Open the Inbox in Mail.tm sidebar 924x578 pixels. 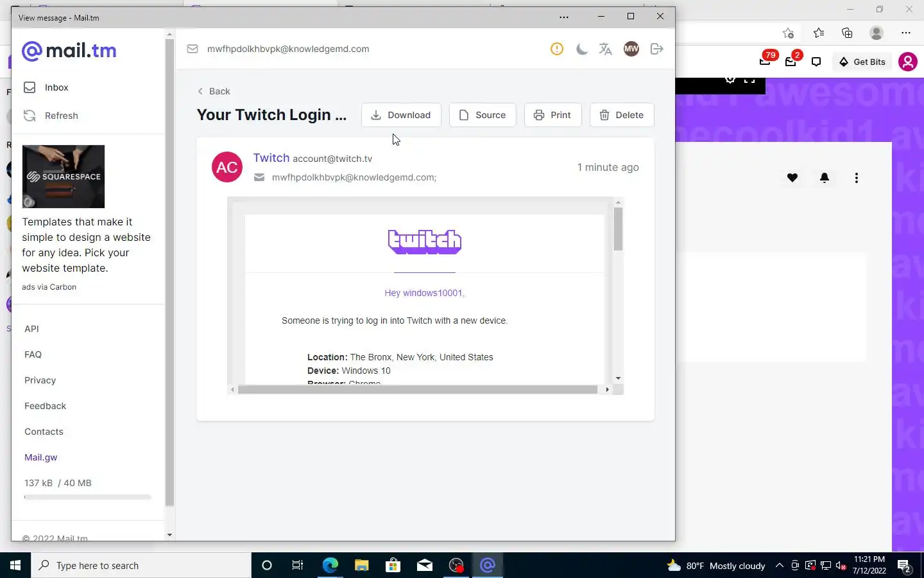[46, 87]
